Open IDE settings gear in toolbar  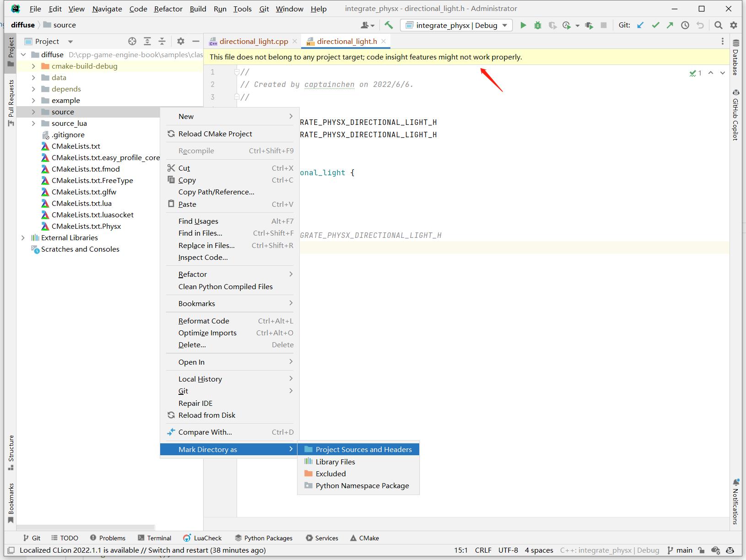pos(734,25)
